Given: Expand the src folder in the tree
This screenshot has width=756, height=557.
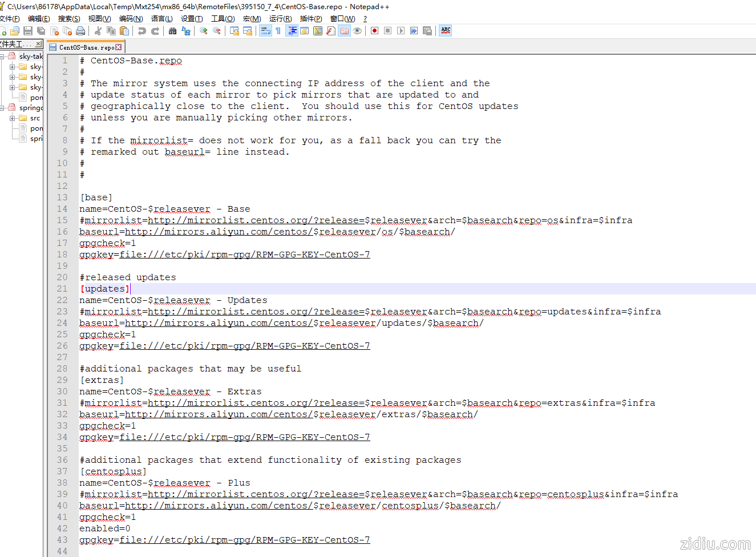Looking at the screenshot, I should click(13, 118).
